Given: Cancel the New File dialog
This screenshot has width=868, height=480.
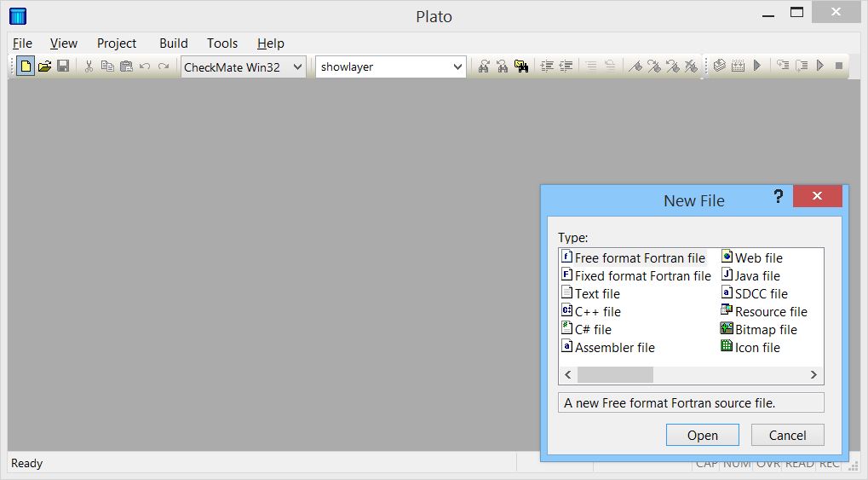Looking at the screenshot, I should pyautogui.click(x=787, y=435).
